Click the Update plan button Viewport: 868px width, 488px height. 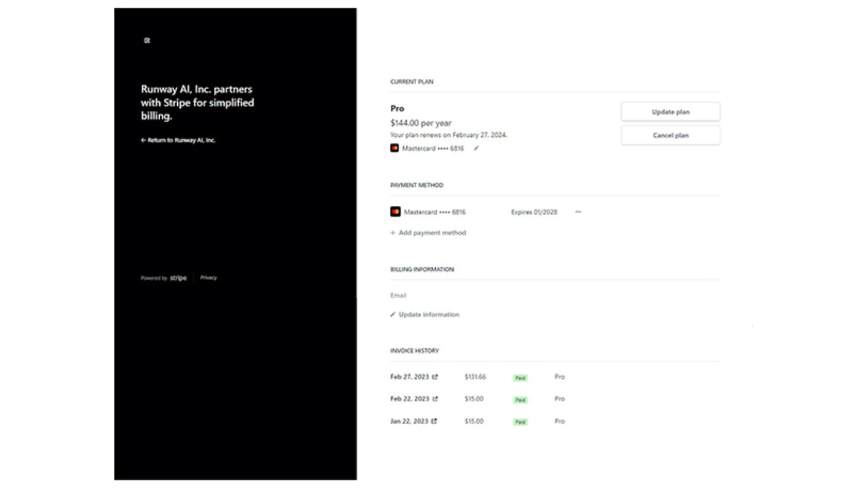pyautogui.click(x=670, y=112)
